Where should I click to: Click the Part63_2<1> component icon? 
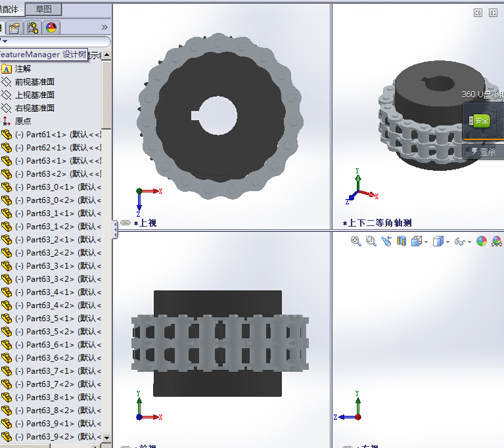coord(7,240)
